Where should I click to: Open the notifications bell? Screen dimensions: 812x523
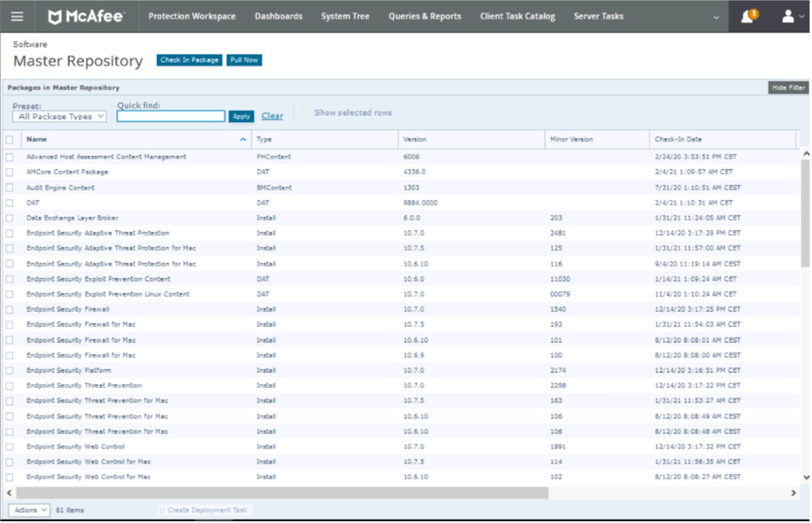click(x=748, y=16)
